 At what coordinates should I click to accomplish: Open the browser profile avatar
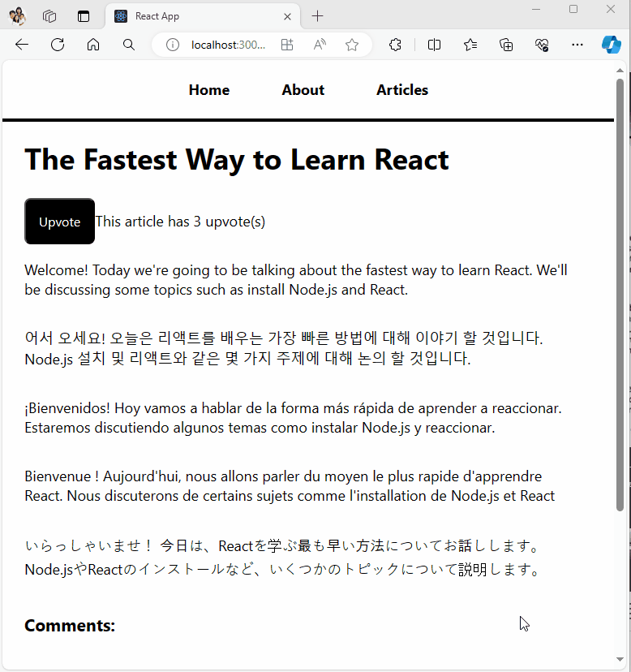(x=18, y=16)
